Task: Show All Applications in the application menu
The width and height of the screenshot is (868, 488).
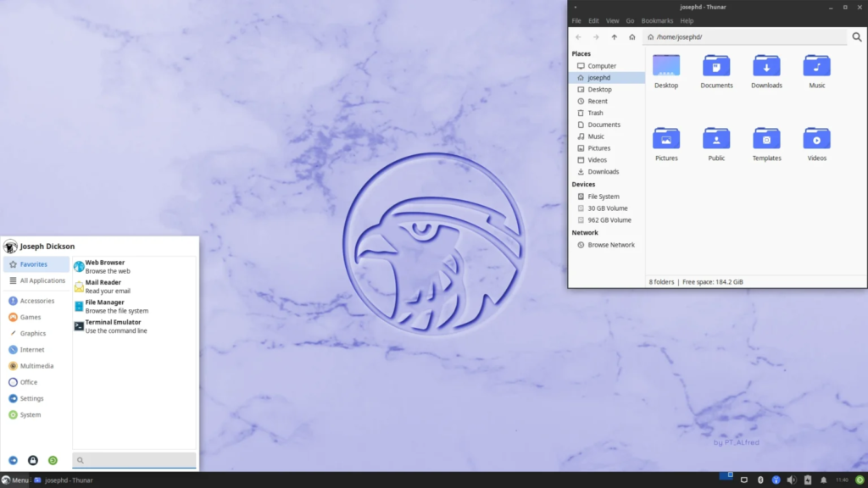Action: pyautogui.click(x=42, y=280)
